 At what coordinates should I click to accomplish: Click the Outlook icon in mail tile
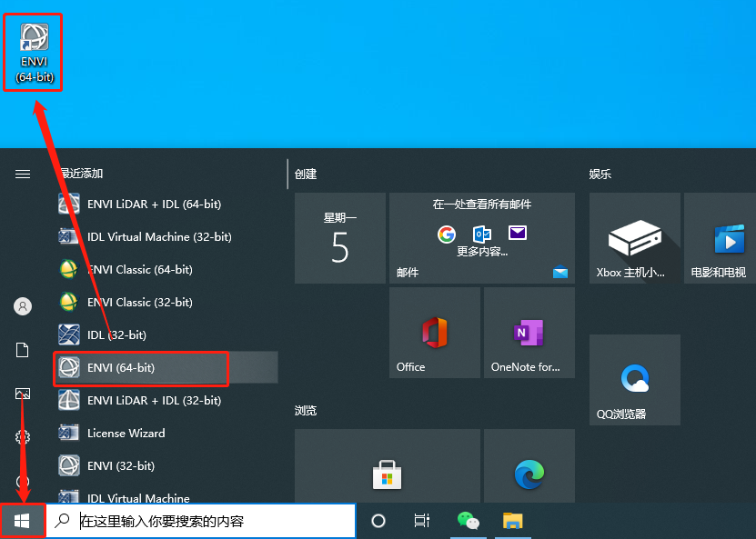[482, 235]
